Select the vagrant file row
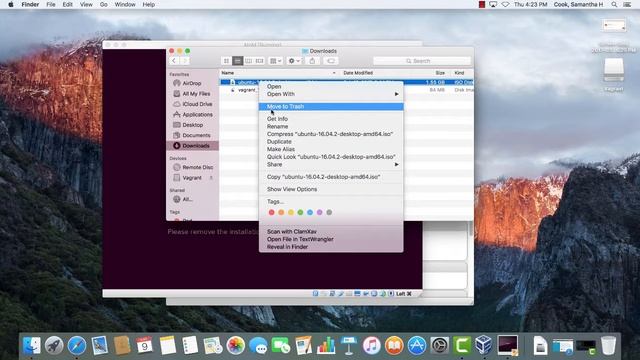The image size is (640, 360). (x=347, y=90)
